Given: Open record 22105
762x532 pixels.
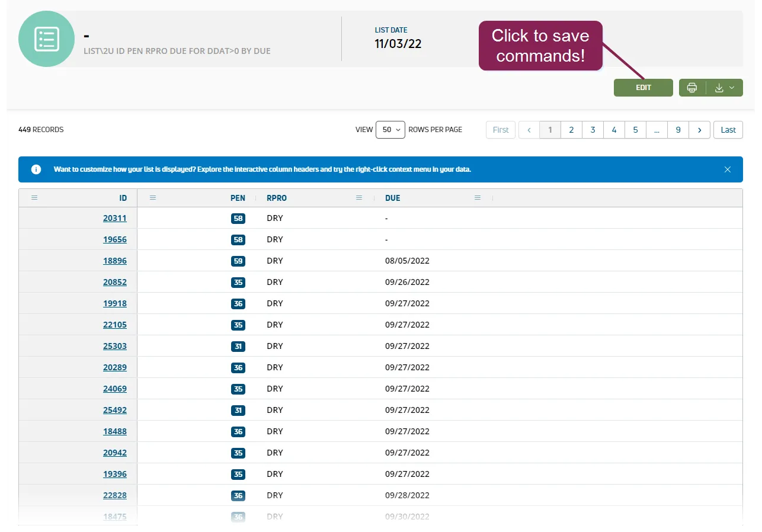Looking at the screenshot, I should [x=115, y=325].
